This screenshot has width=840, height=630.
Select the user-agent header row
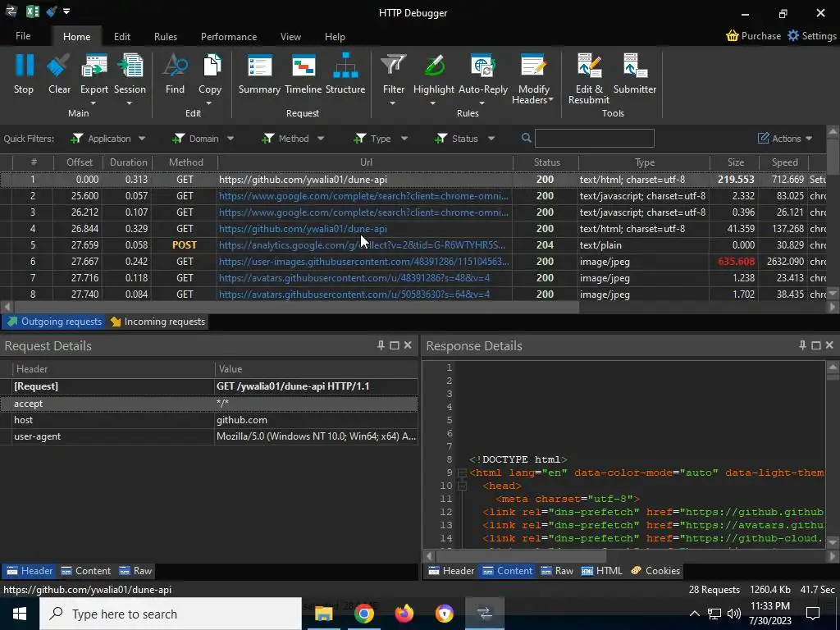point(209,436)
